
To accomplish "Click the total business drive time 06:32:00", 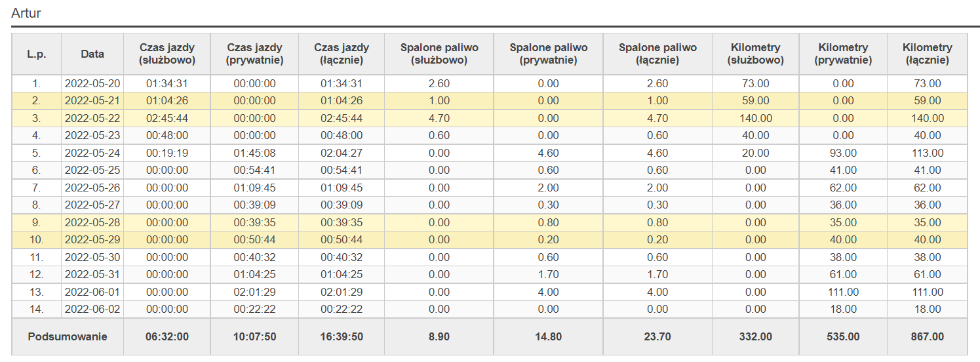I will click(x=167, y=337).
